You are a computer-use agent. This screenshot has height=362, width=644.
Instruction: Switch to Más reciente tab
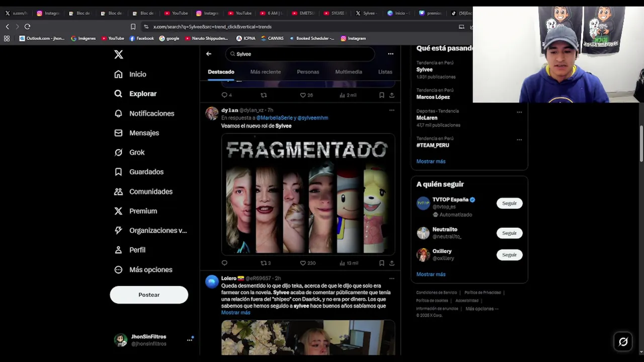(266, 72)
